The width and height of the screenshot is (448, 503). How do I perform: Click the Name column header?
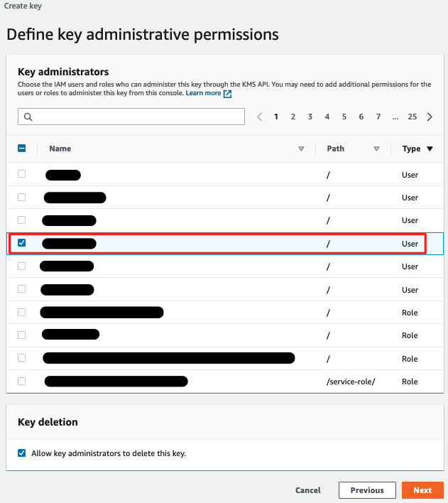click(60, 148)
